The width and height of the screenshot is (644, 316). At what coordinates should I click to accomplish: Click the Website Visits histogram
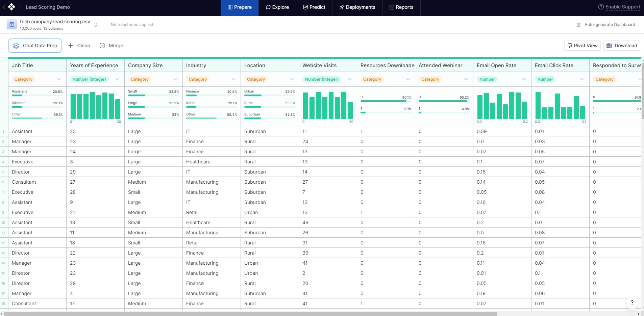click(328, 106)
